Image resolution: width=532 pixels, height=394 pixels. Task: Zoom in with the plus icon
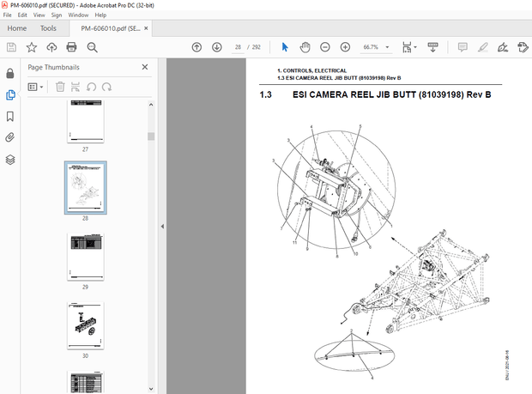click(345, 47)
